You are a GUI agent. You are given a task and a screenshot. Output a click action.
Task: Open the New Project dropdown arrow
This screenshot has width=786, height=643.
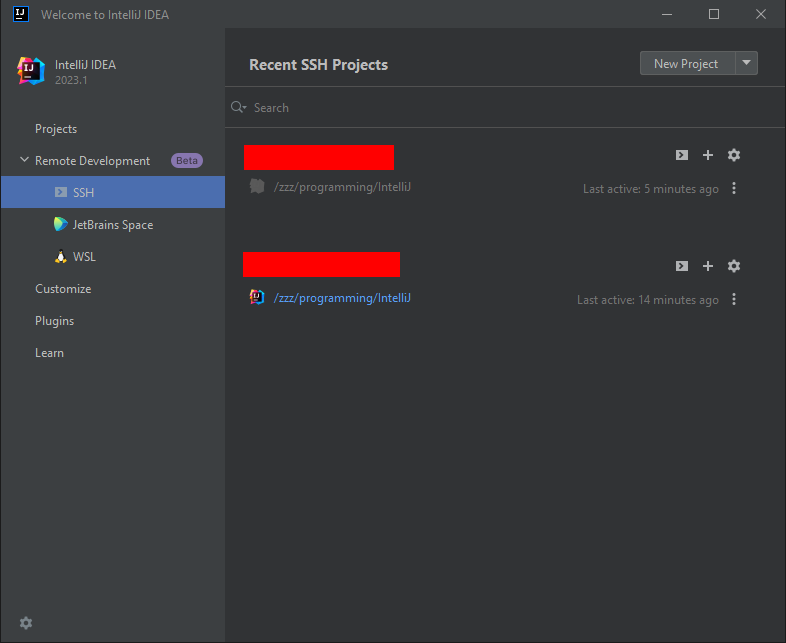[x=746, y=63]
